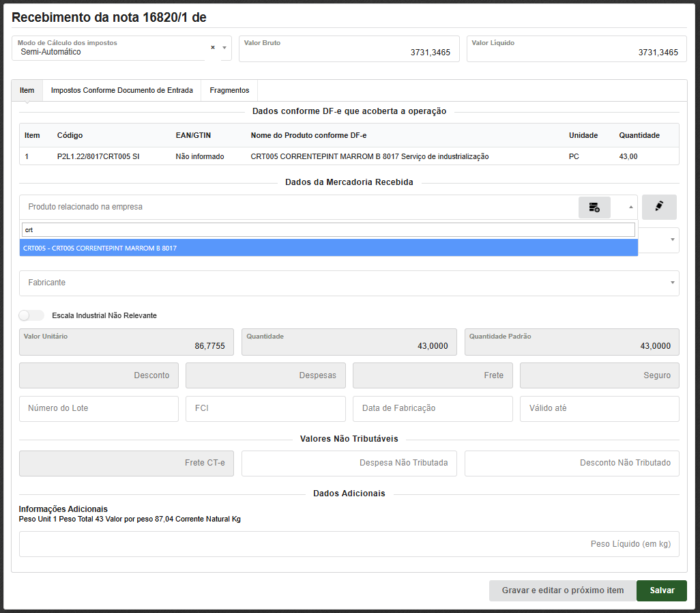Focus the Número do Lote field

click(x=99, y=409)
